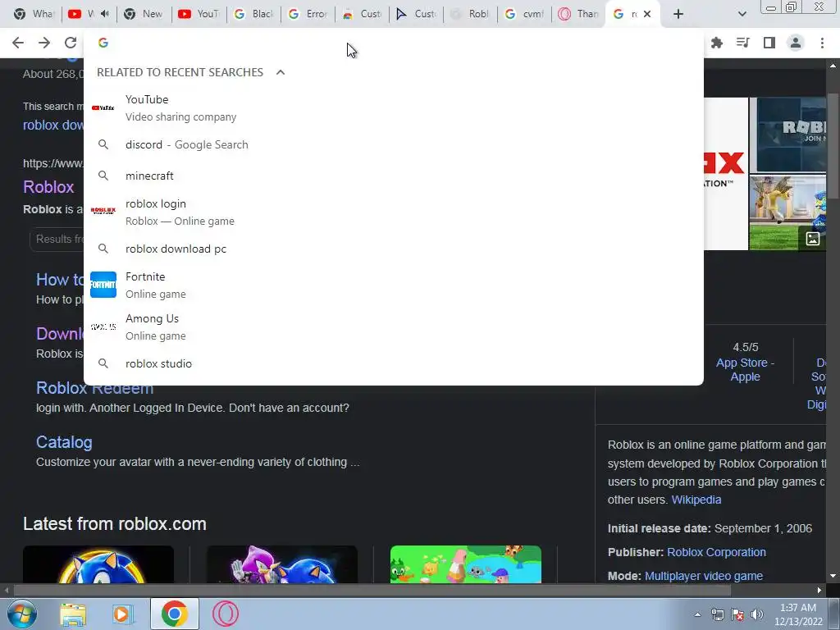Open the Extensions puzzle icon
The width and height of the screenshot is (840, 630).
coord(717,43)
